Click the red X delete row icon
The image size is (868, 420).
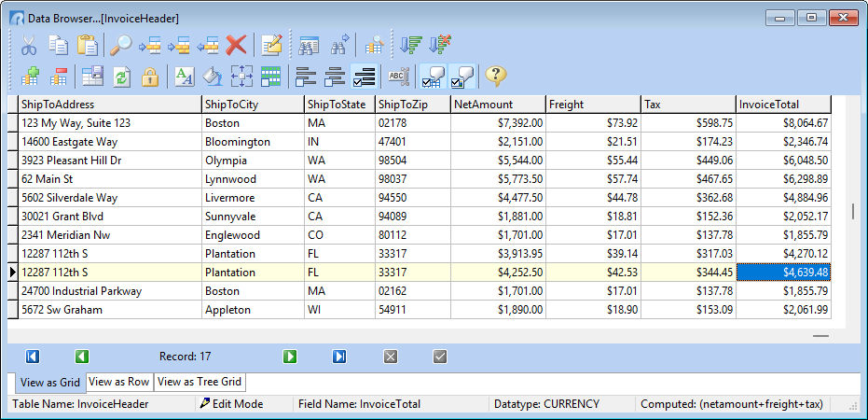pos(237,45)
